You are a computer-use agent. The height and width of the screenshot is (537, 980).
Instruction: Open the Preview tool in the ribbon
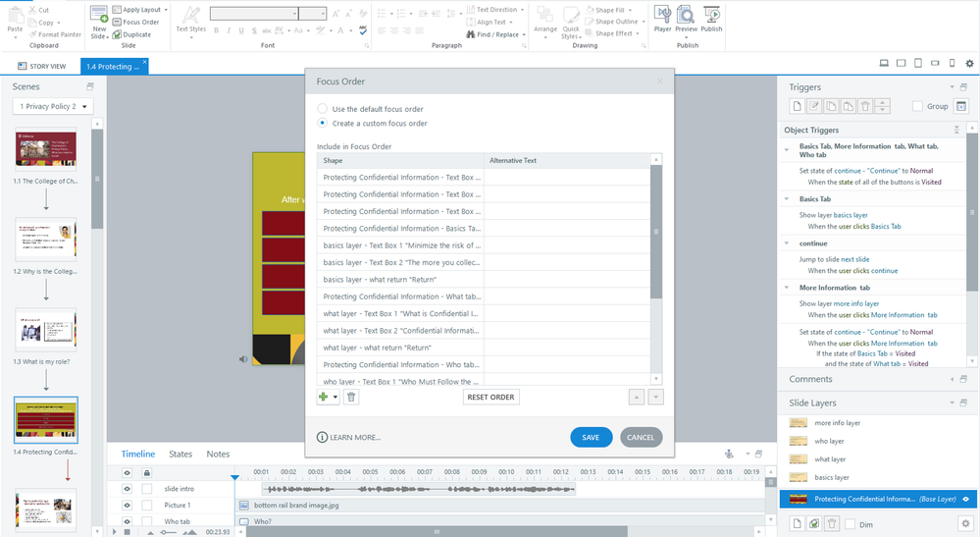(687, 18)
